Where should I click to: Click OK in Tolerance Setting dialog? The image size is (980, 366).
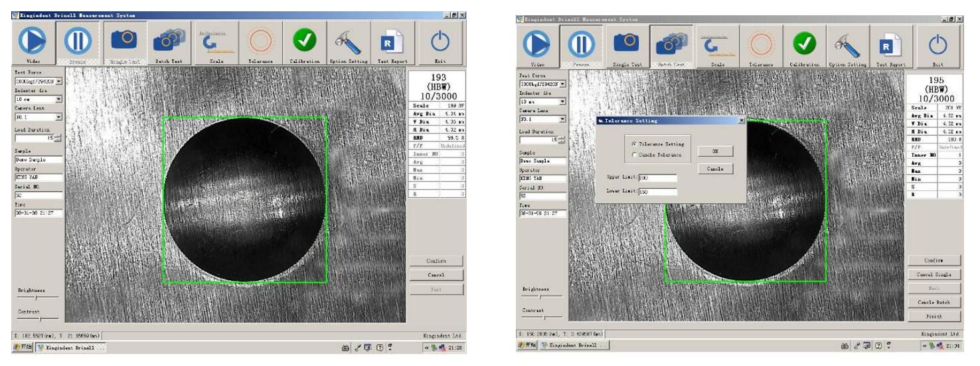click(x=715, y=151)
